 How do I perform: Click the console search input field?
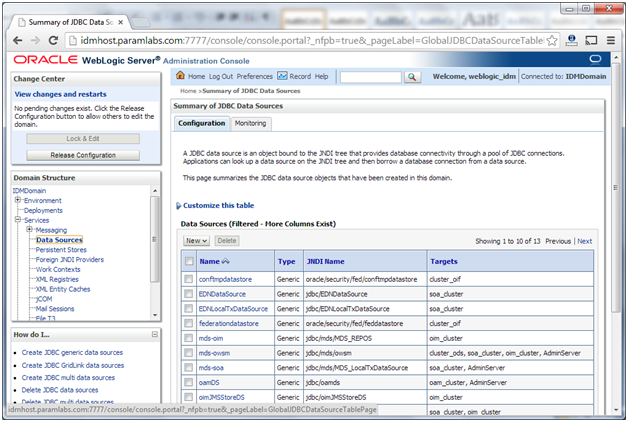[371, 77]
